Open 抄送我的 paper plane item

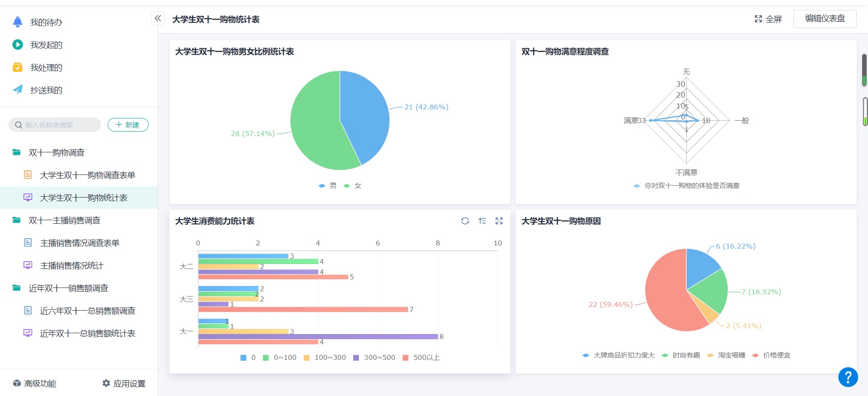tap(46, 90)
